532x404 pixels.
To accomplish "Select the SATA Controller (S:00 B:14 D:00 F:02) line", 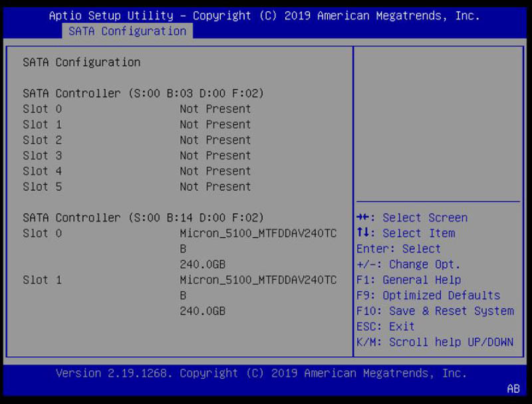I will (143, 217).
